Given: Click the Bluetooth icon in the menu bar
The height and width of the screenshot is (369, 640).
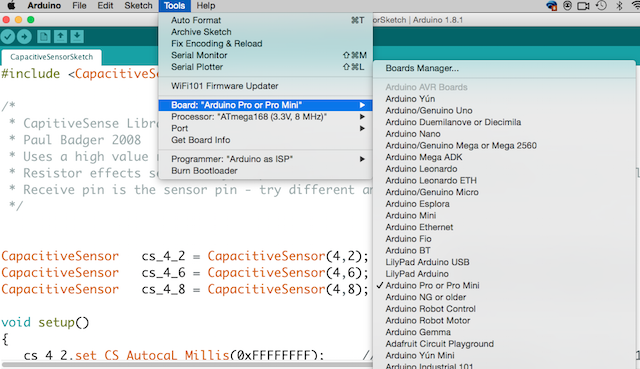Looking at the screenshot, I should [619, 6].
